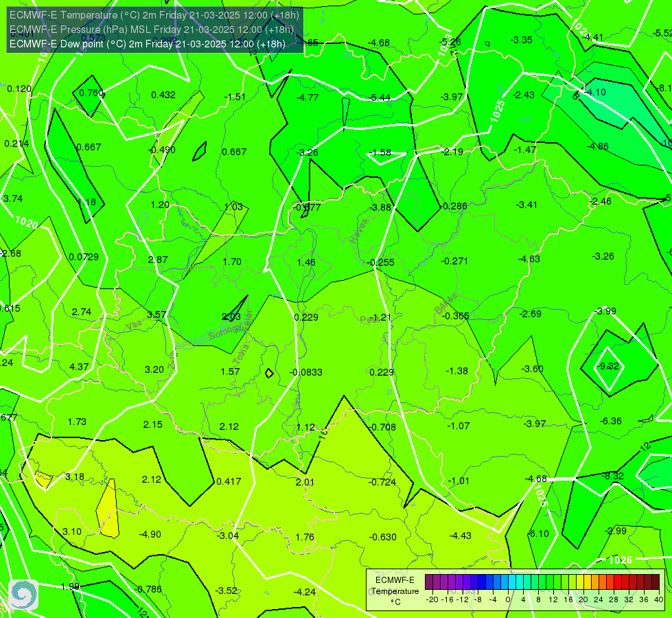Click the -2.43 value on the map
This screenshot has width=672, height=618.
[523, 95]
